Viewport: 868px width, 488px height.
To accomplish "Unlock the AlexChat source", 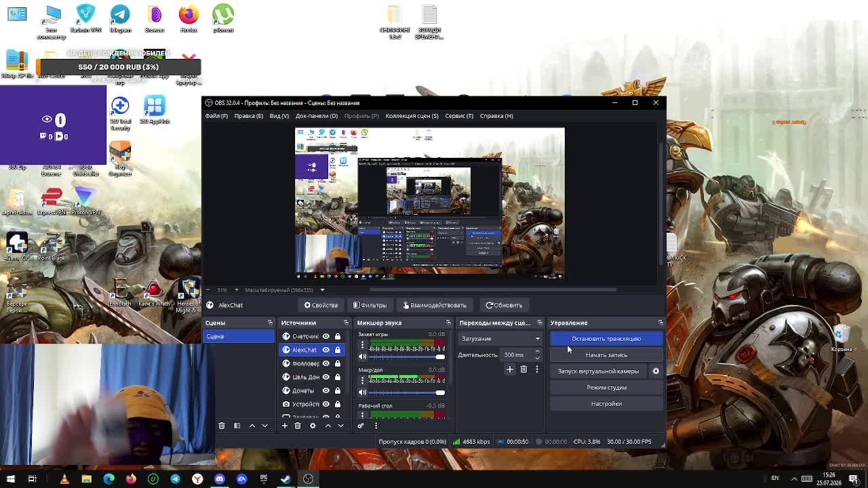I will 338,350.
